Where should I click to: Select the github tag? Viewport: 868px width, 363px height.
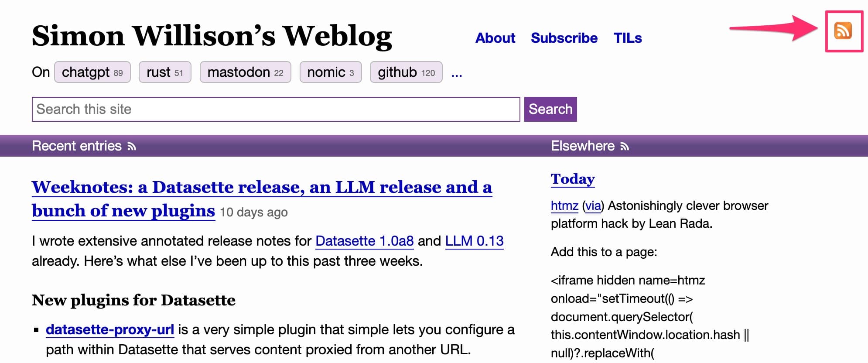pos(406,72)
